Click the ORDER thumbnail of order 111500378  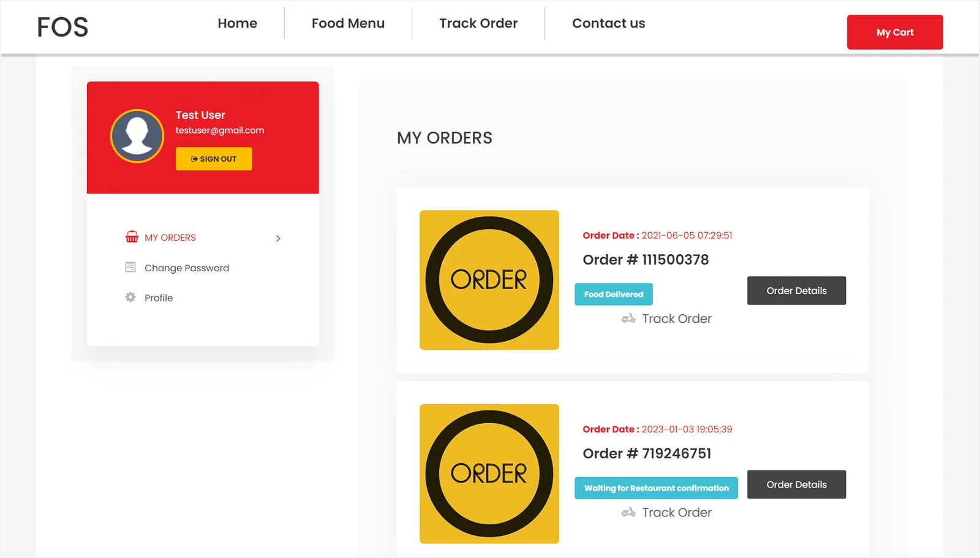pos(489,280)
